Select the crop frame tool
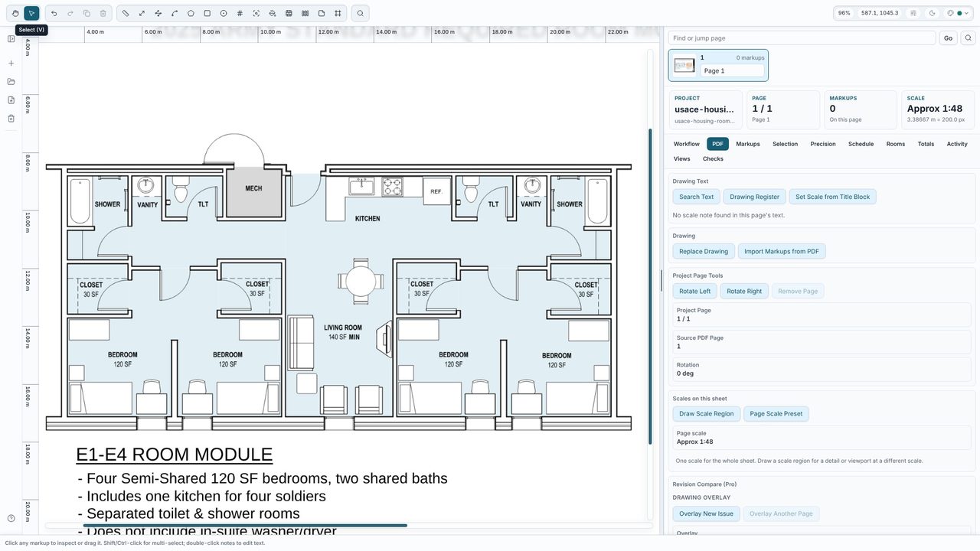Viewport: 980px width, 551px height. pos(338,13)
